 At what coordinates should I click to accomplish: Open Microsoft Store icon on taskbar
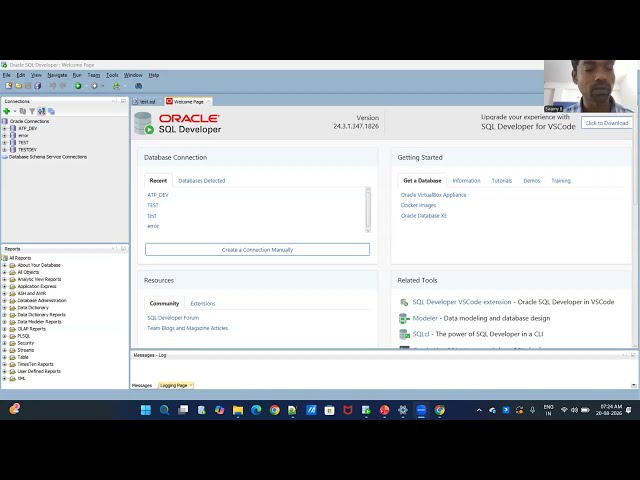point(329,410)
